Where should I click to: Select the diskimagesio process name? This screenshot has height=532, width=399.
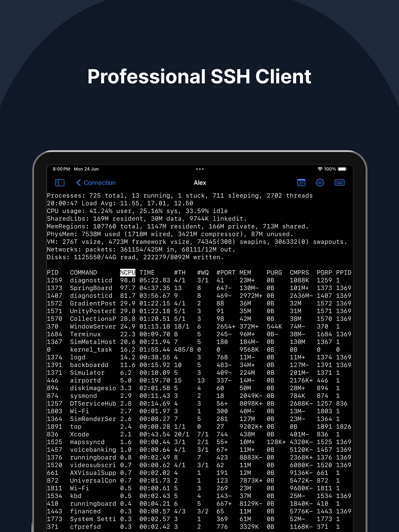[93, 388]
